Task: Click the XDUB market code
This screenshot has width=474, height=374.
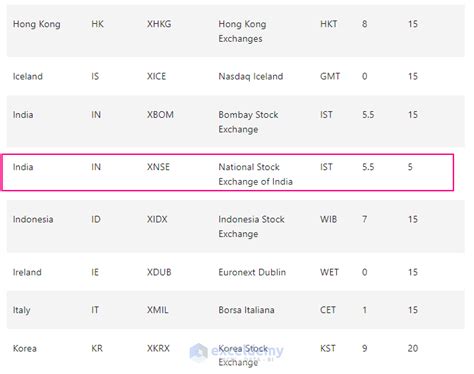Action: pyautogui.click(x=159, y=272)
